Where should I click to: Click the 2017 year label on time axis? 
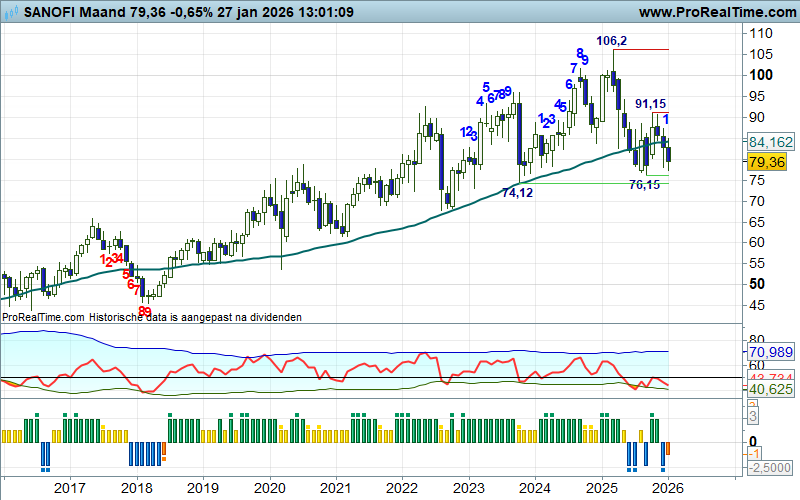(x=69, y=487)
